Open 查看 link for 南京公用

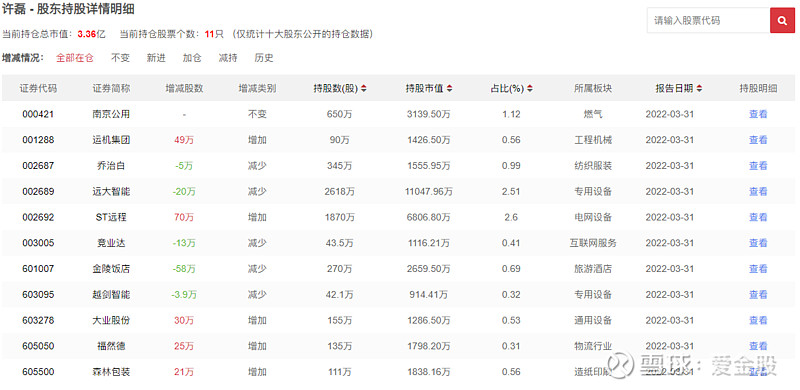[x=758, y=114]
